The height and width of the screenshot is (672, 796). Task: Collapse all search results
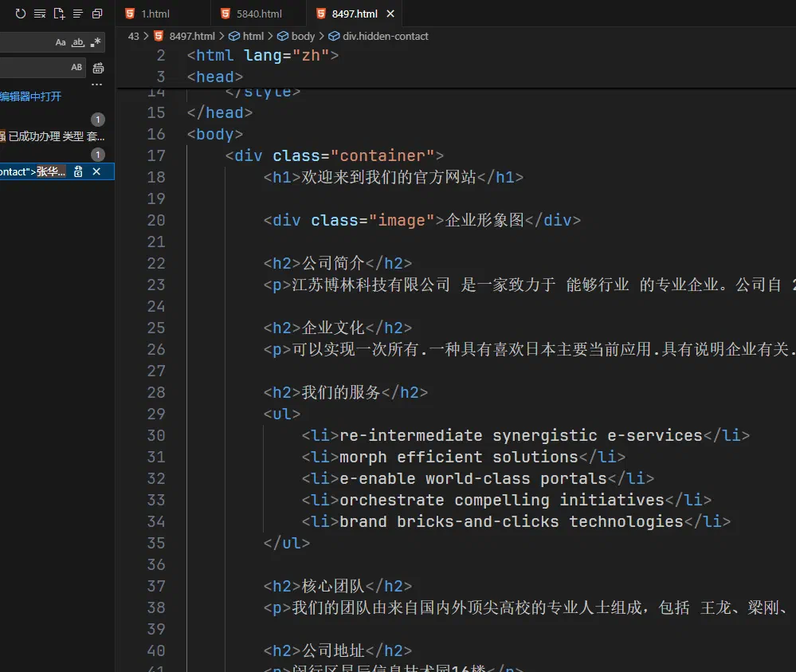(x=97, y=14)
